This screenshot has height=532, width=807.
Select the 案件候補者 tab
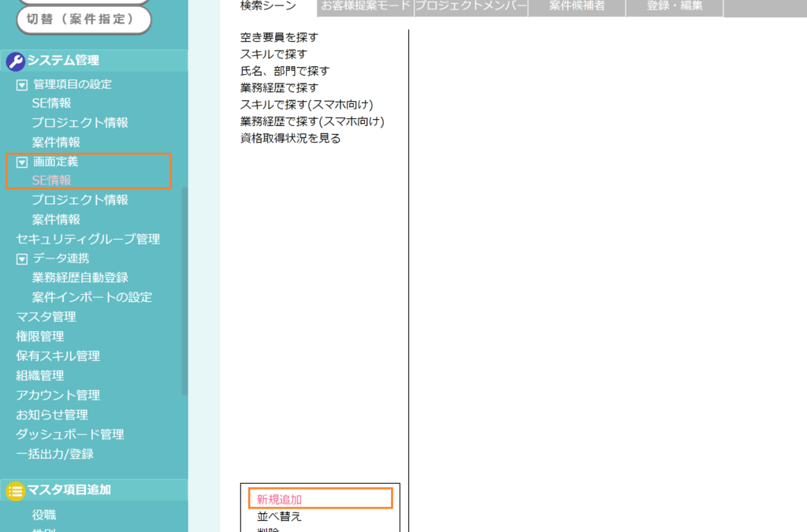(576, 6)
